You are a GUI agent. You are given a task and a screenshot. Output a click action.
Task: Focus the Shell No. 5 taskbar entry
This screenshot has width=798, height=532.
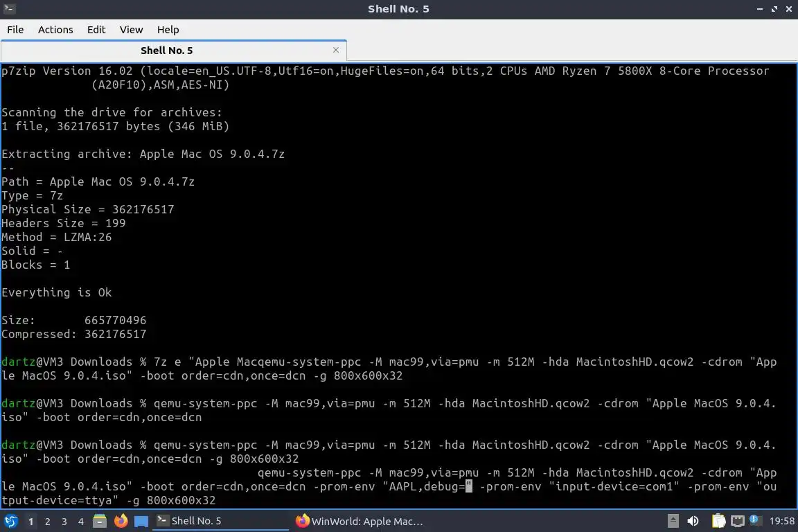pyautogui.click(x=220, y=521)
